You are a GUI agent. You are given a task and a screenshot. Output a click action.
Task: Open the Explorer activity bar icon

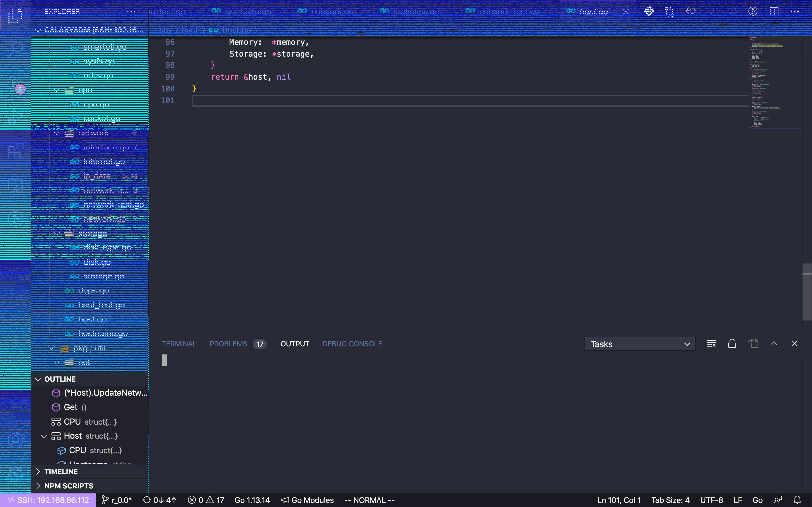15,15
